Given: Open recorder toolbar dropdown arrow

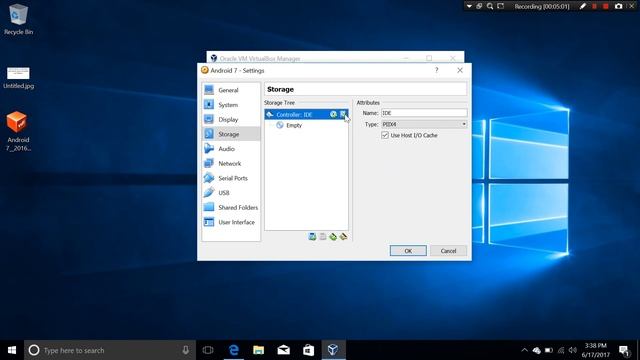Looking at the screenshot, I should pos(469,6).
